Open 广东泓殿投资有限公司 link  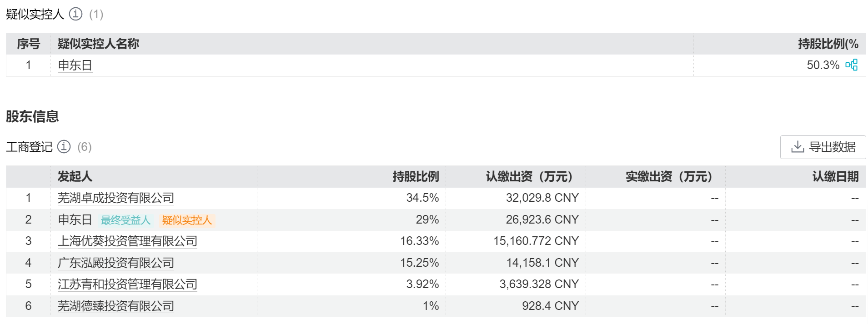[x=116, y=263]
